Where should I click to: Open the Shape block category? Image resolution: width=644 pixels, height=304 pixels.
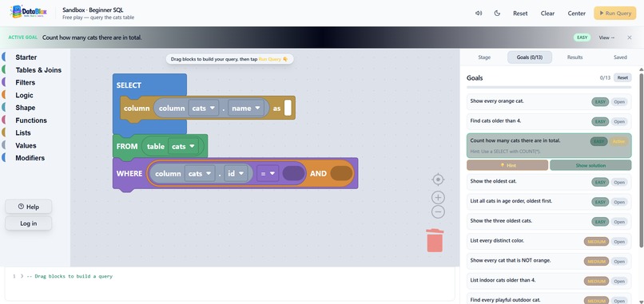[x=25, y=108]
